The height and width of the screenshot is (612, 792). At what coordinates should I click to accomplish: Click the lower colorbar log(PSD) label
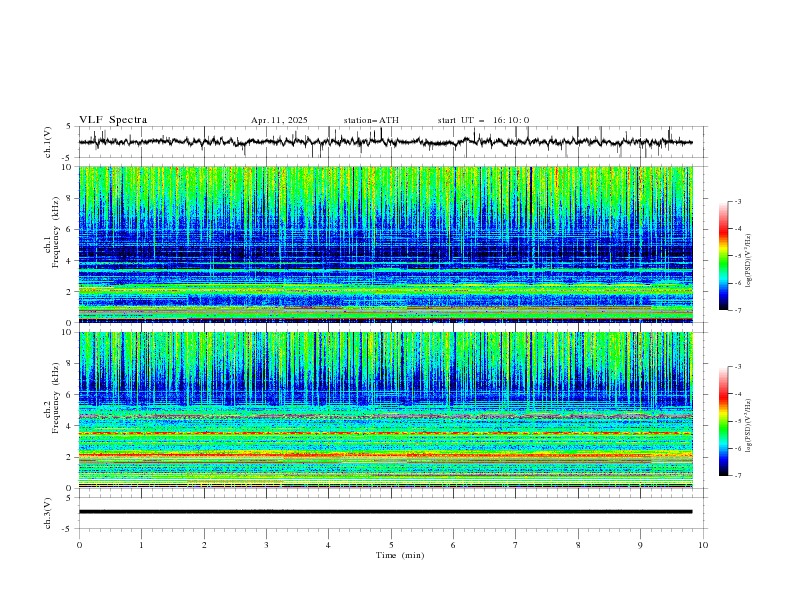pyautogui.click(x=749, y=426)
